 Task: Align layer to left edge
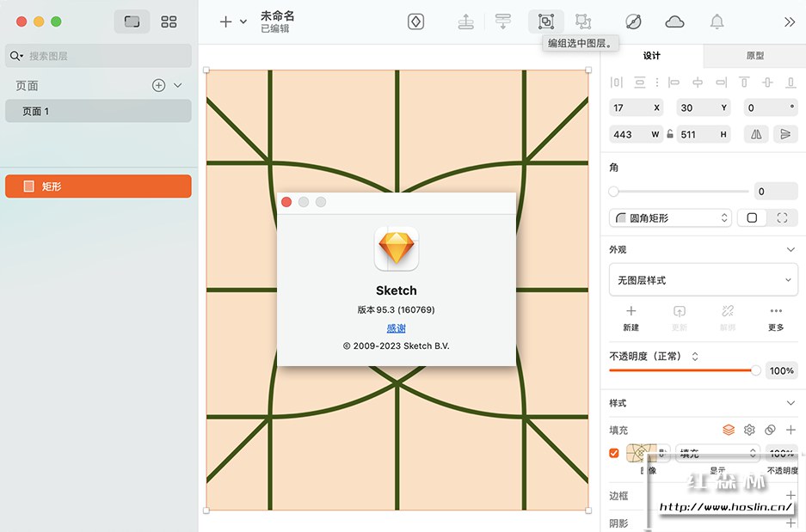674,83
